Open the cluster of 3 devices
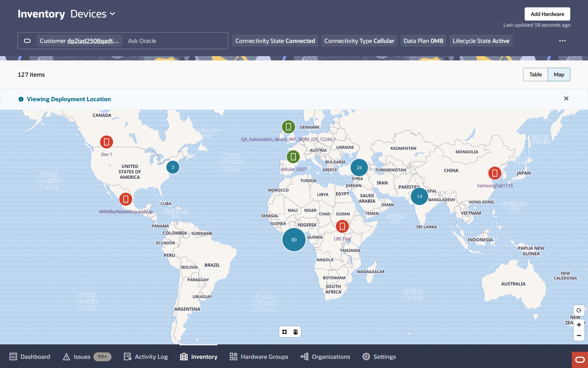 pyautogui.click(x=173, y=167)
